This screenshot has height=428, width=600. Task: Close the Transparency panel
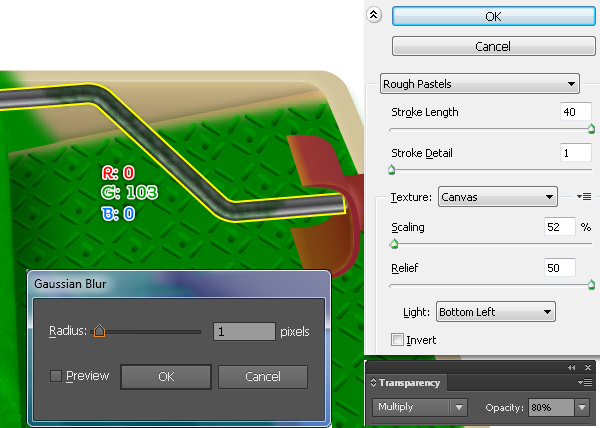pos(588,368)
